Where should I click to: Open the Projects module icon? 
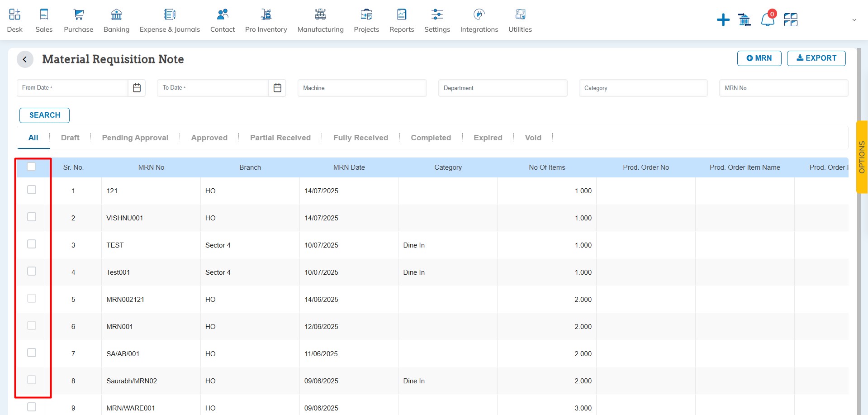point(366,14)
